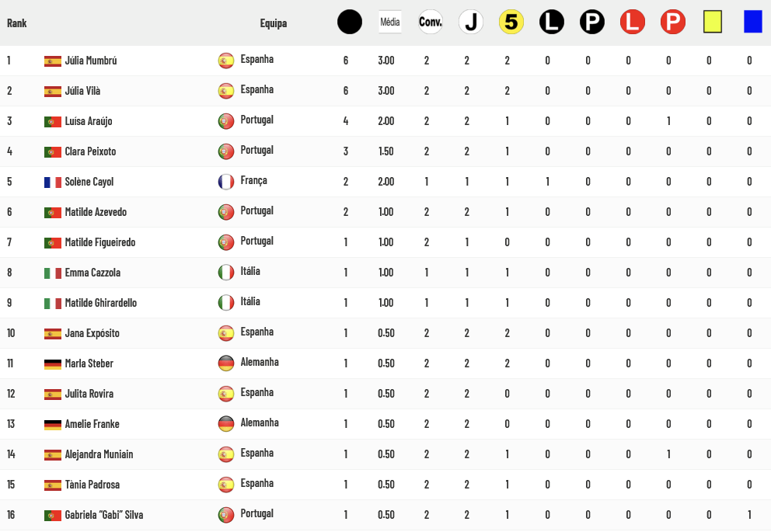Click the Média column header icon
This screenshot has width=771, height=532.
(x=390, y=22)
